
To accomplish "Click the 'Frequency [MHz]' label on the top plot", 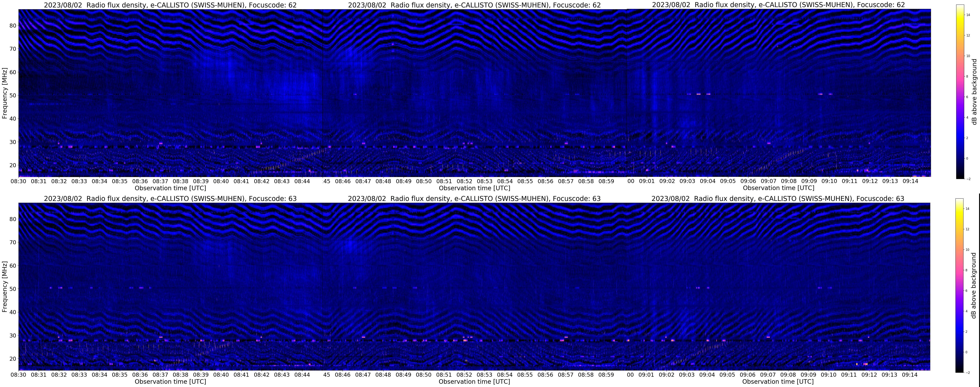I will tap(5, 93).
